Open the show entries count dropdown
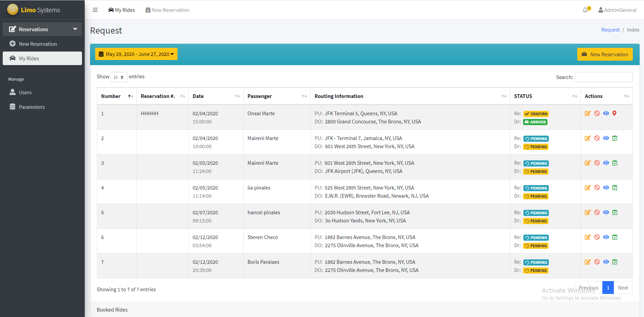Screen dimensions: 644x317 point(119,77)
